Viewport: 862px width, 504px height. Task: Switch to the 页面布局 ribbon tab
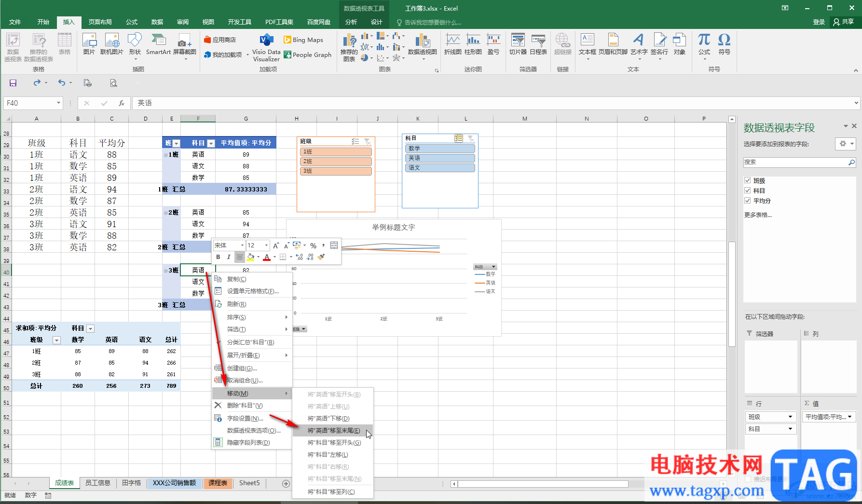[x=100, y=22]
